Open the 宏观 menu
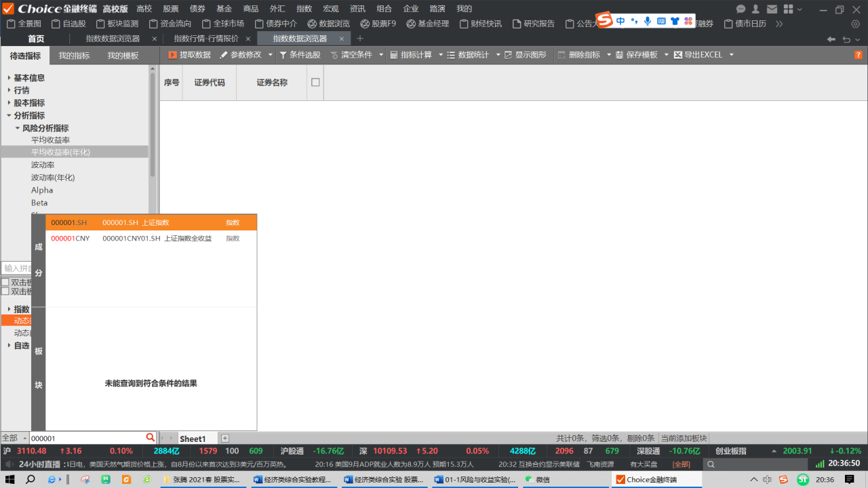The width and height of the screenshot is (868, 488). 331,9
